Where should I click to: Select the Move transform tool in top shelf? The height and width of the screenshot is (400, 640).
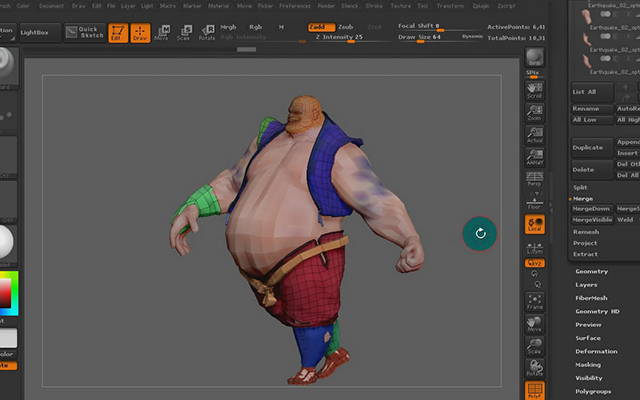162,33
